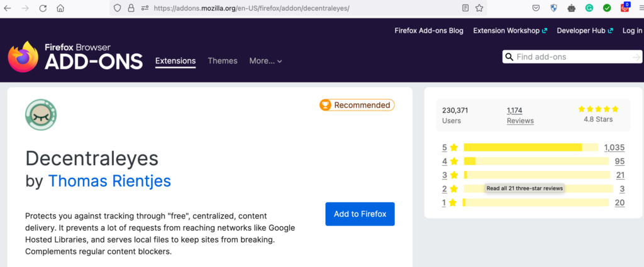Toggle reader view icon in the address bar
Viewport: 644px width, 267px height.
pos(465,8)
